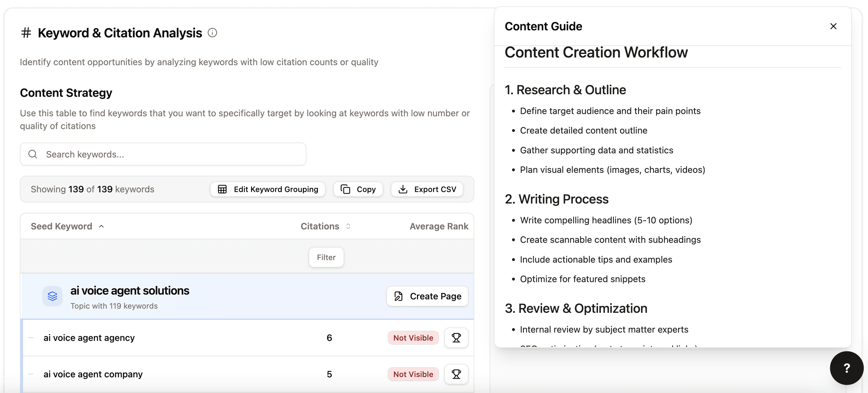This screenshot has width=868, height=393.
Task: Open Edit Keyword Grouping
Action: click(x=268, y=189)
